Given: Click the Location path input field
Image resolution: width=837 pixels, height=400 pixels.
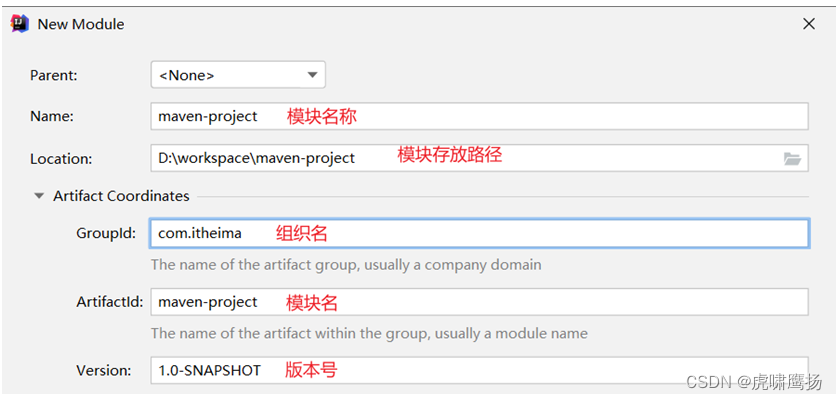Looking at the screenshot, I should pos(479,158).
